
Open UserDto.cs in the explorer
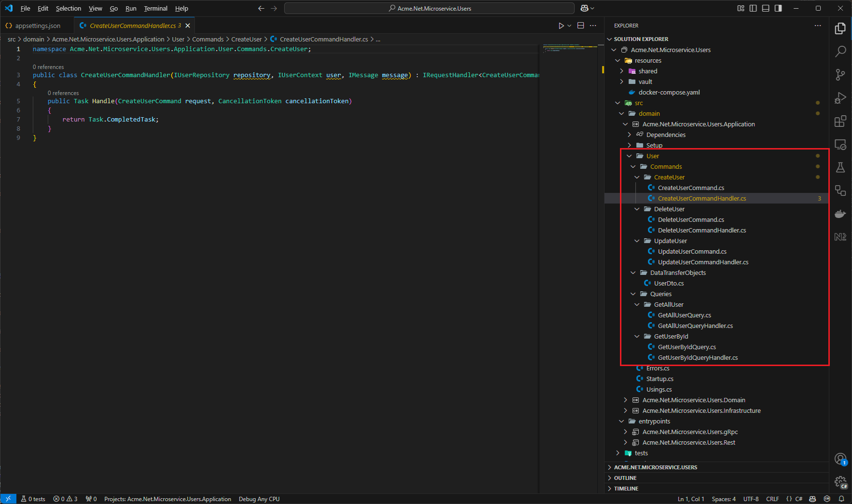tap(669, 283)
